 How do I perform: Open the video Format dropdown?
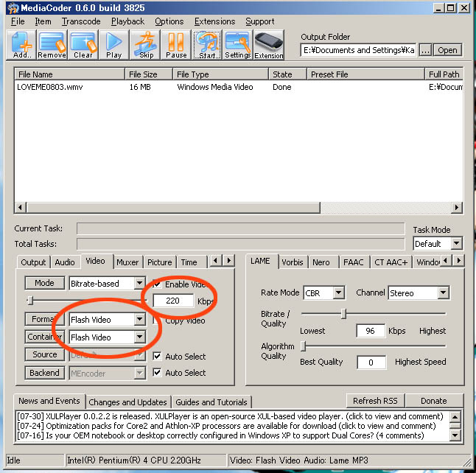point(139,319)
